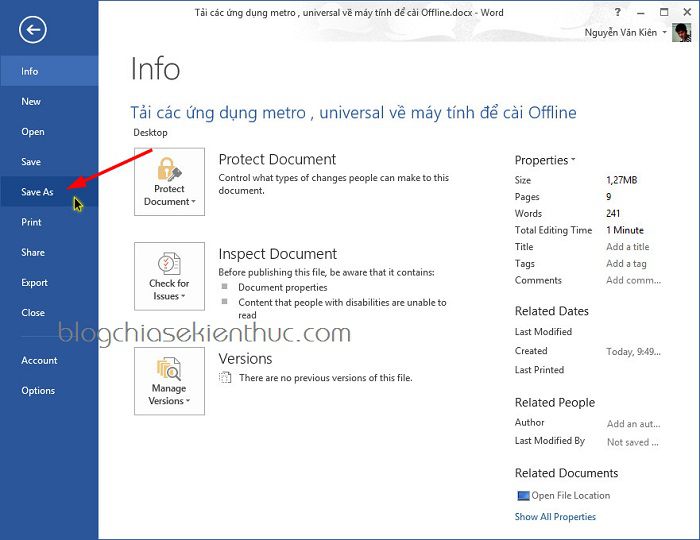The width and height of the screenshot is (700, 540).
Task: Open the Share page
Action: 49,253
